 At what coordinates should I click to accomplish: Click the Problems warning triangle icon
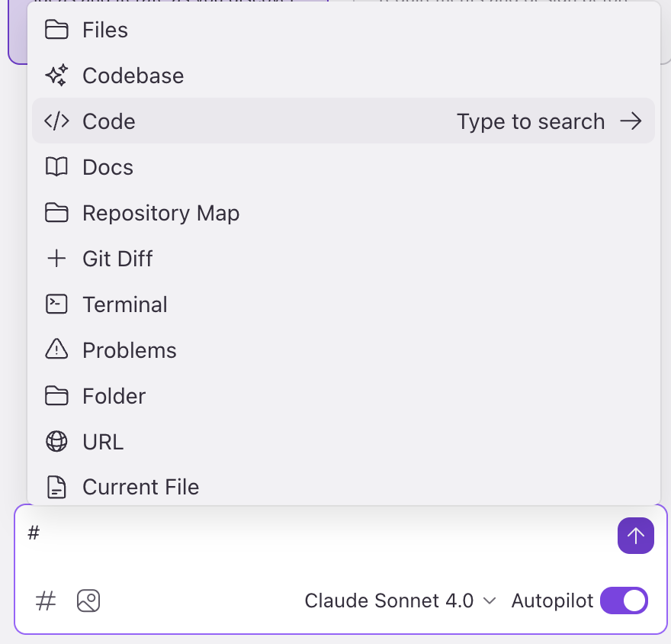click(56, 349)
